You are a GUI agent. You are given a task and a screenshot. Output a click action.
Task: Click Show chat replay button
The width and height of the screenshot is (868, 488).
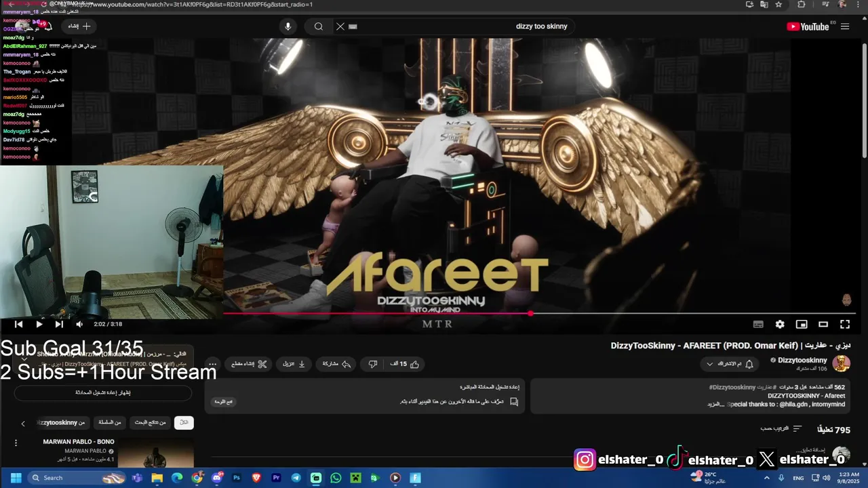(x=103, y=392)
